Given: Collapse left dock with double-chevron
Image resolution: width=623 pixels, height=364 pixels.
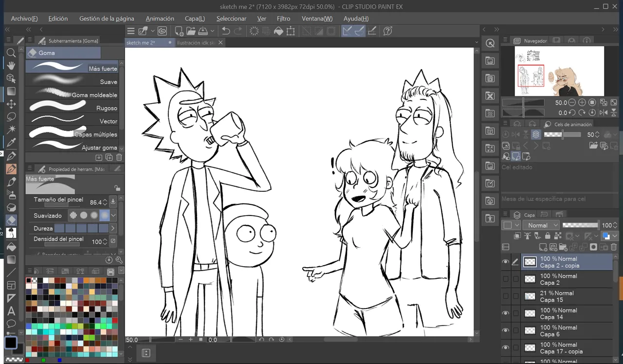Looking at the screenshot, I should [x=8, y=30].
